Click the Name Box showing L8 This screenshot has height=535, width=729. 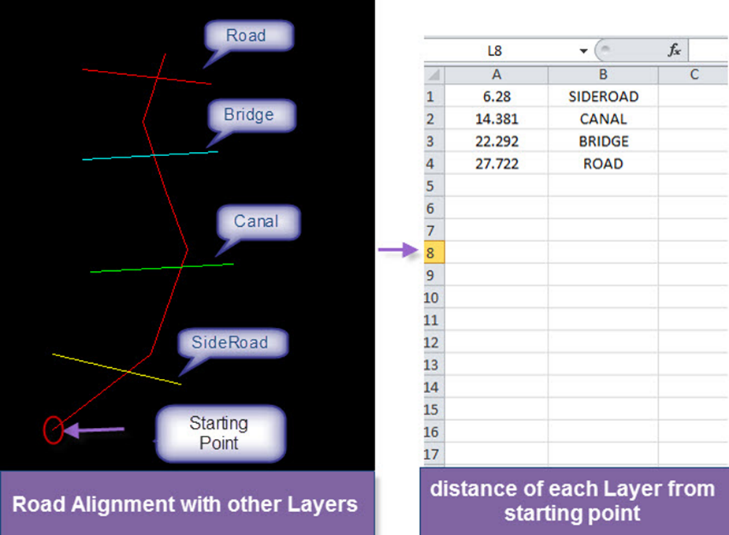495,50
